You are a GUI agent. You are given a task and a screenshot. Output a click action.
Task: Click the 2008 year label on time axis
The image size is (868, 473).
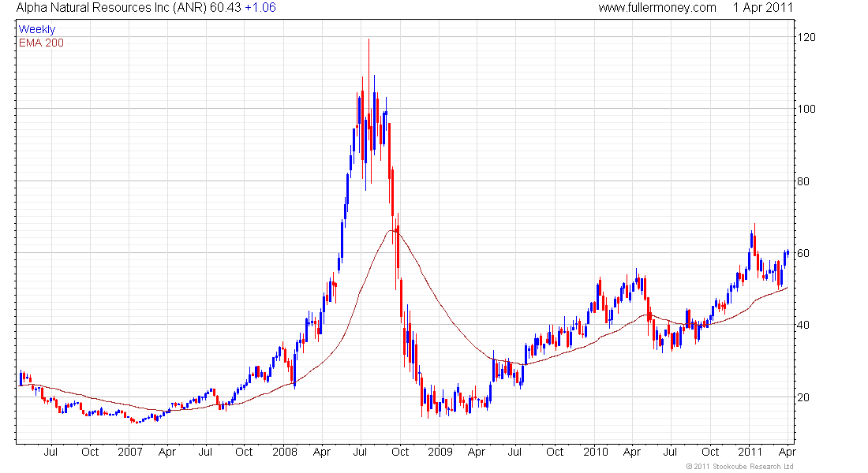285,452
